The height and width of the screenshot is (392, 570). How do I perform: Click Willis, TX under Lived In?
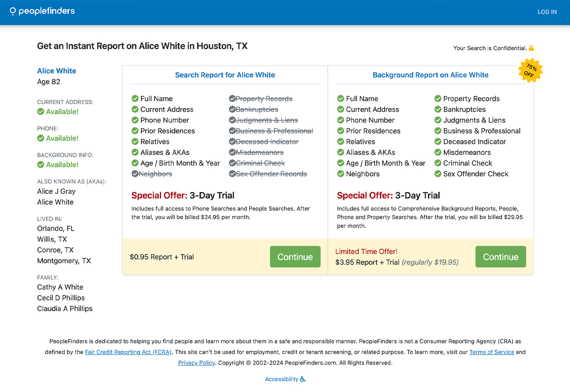coord(52,239)
